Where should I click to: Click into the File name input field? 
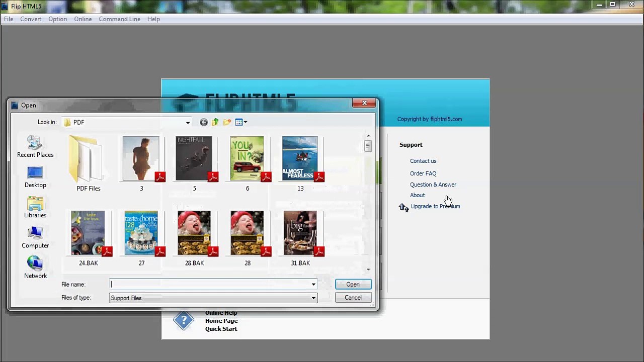click(209, 285)
